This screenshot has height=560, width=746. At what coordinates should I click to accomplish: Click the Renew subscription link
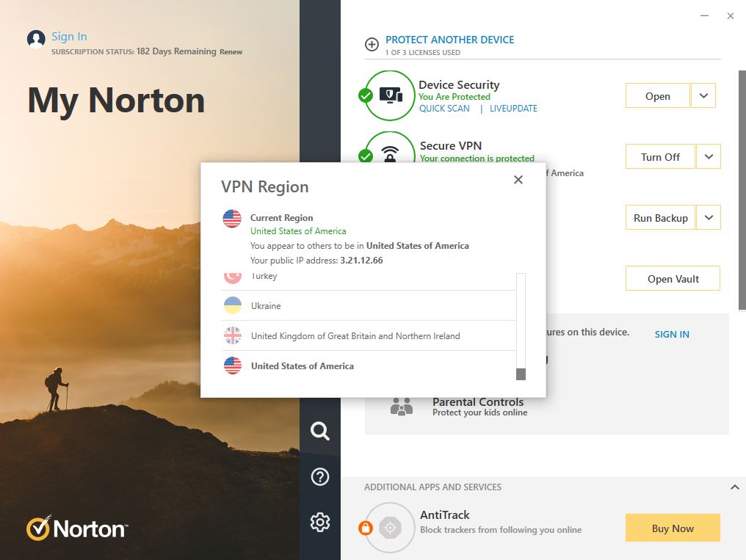coord(231,52)
